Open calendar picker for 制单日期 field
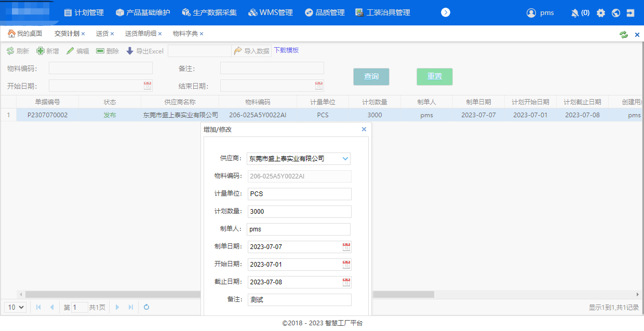Viewport: 644px width, 331px height. click(346, 247)
